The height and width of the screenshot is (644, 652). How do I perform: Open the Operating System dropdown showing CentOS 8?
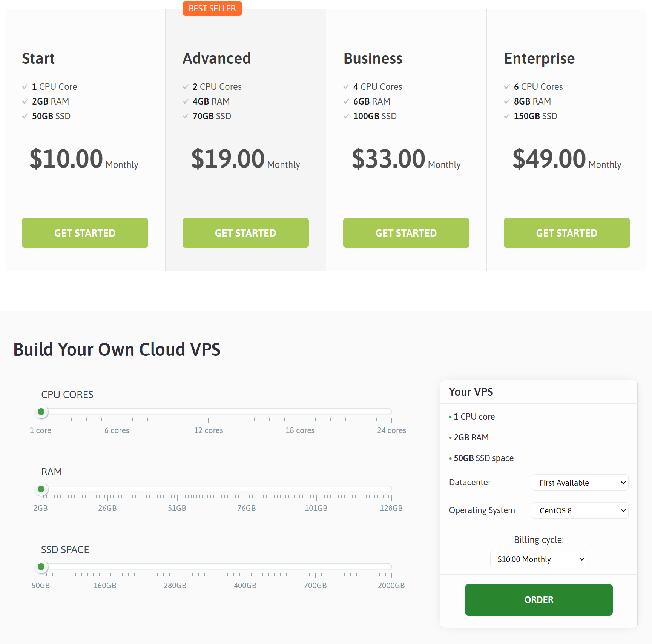tap(580, 510)
